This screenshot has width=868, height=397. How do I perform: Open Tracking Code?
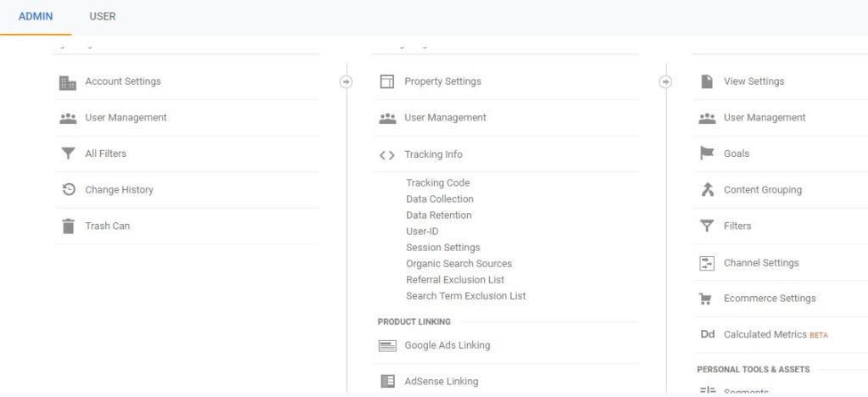tap(438, 182)
